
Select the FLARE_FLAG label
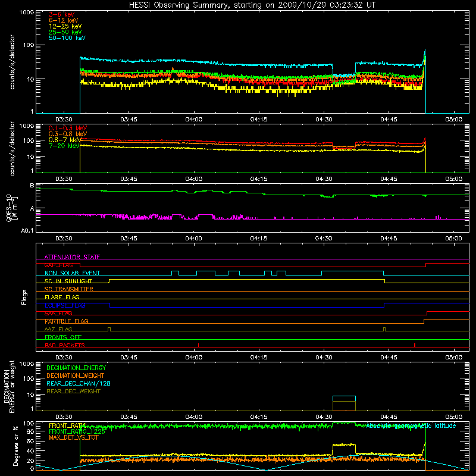pyautogui.click(x=62, y=297)
